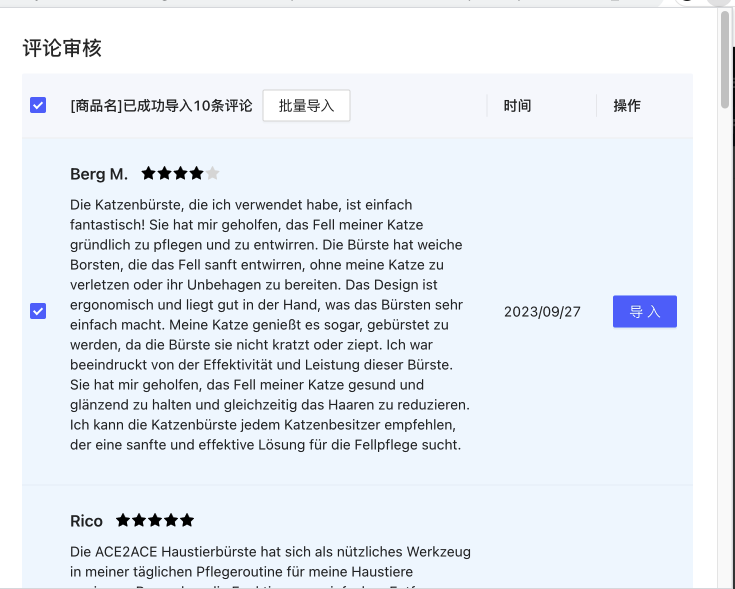The image size is (735, 589).
Task: Click Rico review text about ACE2ACE Haustierbürste
Action: click(x=270, y=565)
